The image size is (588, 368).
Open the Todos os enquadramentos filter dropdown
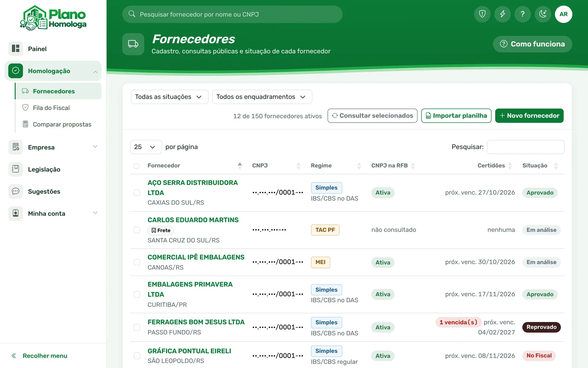tap(262, 97)
